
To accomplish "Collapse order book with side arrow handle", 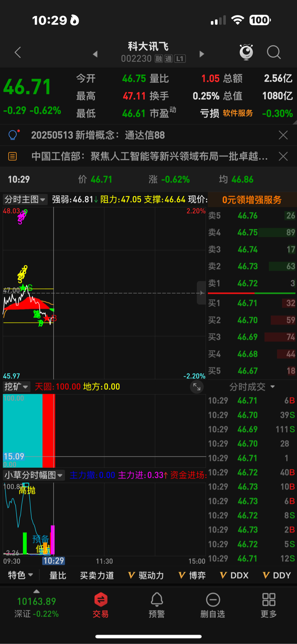I will point(201,293).
